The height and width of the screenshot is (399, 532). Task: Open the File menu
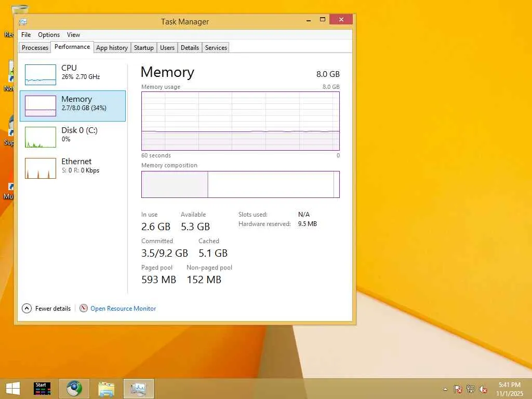point(26,35)
